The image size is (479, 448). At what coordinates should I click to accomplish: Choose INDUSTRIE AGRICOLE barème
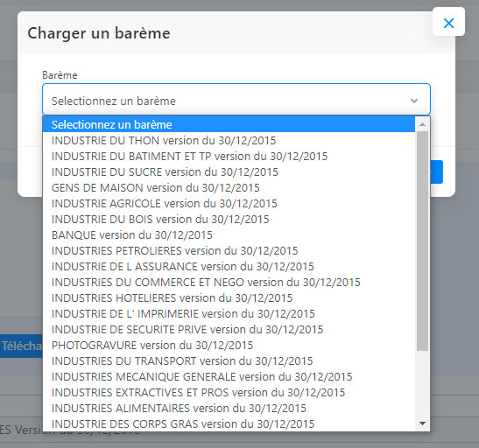[x=229, y=204]
